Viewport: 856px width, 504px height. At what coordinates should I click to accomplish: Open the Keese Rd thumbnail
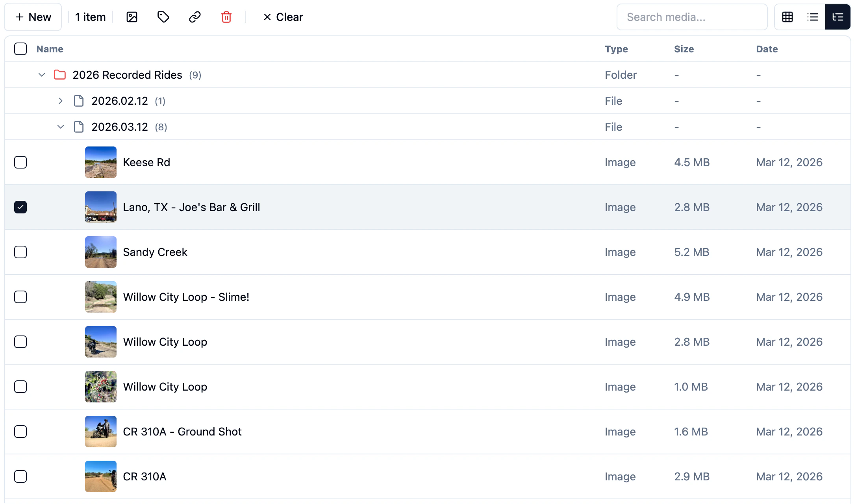point(101,162)
